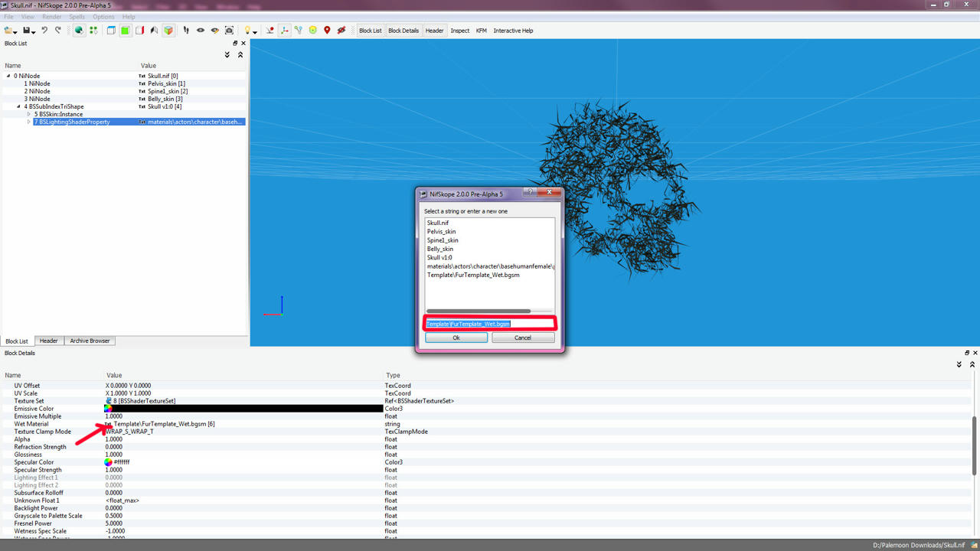Click the red-sided cube view icon

click(x=140, y=31)
